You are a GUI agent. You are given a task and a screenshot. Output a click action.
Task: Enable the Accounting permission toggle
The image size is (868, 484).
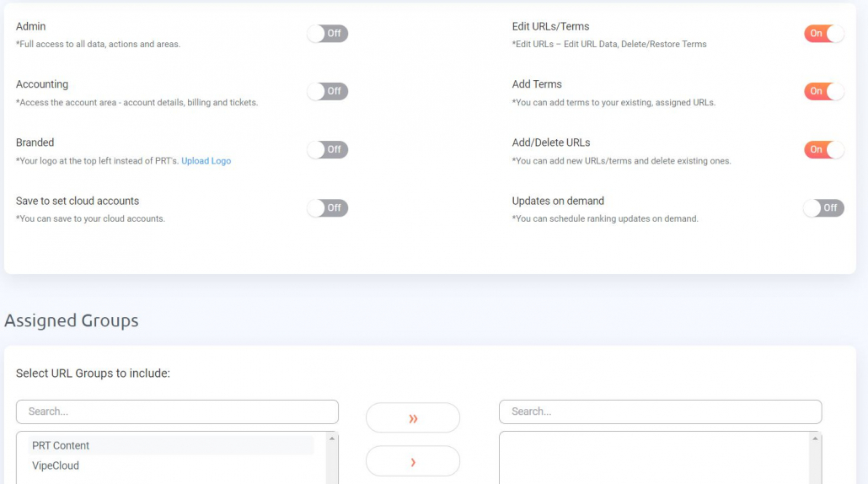pos(327,91)
